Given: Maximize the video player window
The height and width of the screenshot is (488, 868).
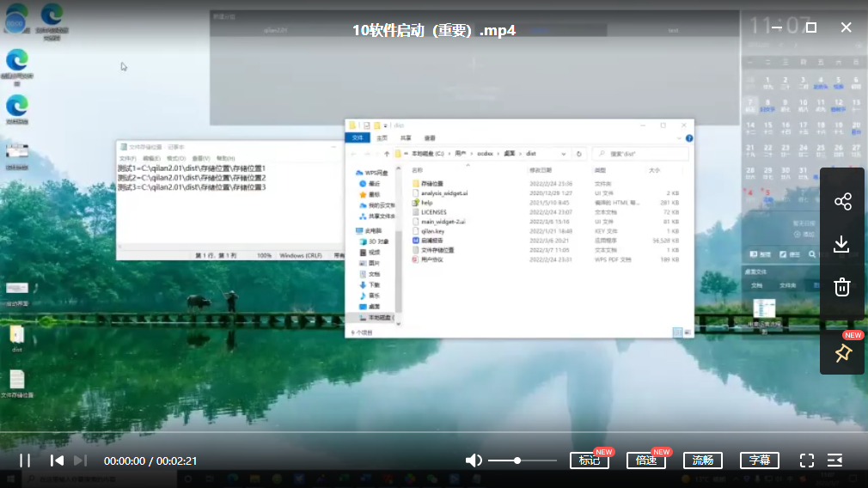Looking at the screenshot, I should (x=811, y=27).
